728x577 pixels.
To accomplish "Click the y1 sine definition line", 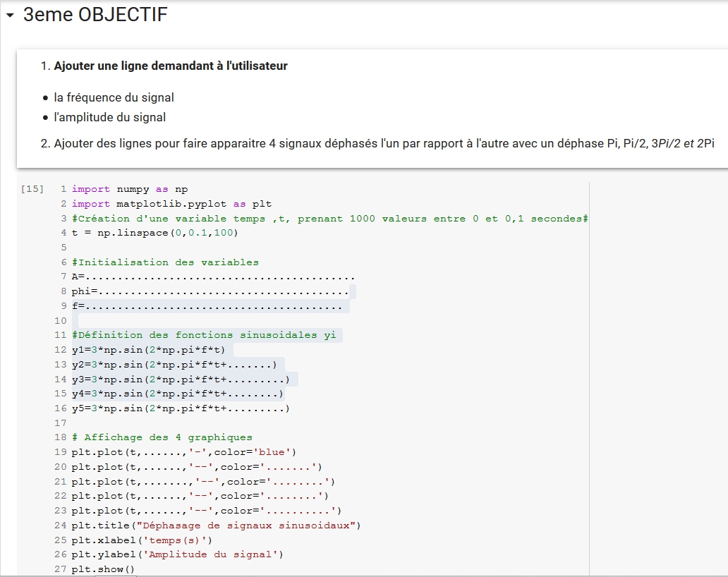I will point(152,350).
